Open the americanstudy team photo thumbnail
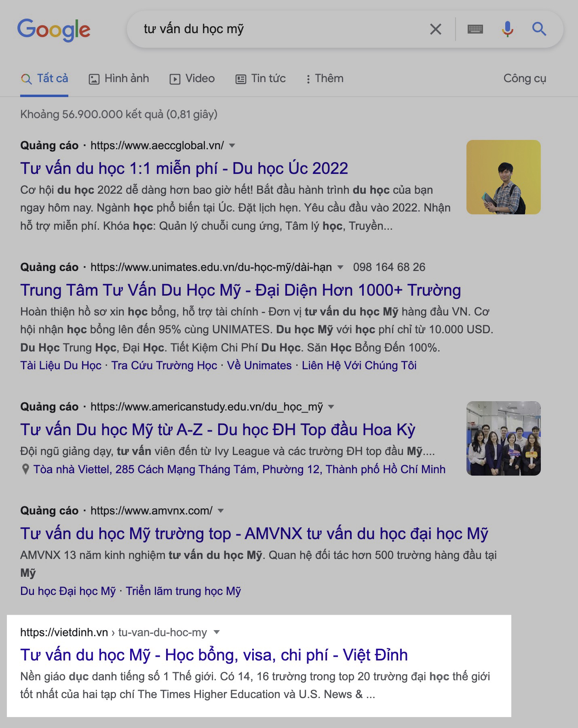The image size is (578, 728). (503, 438)
